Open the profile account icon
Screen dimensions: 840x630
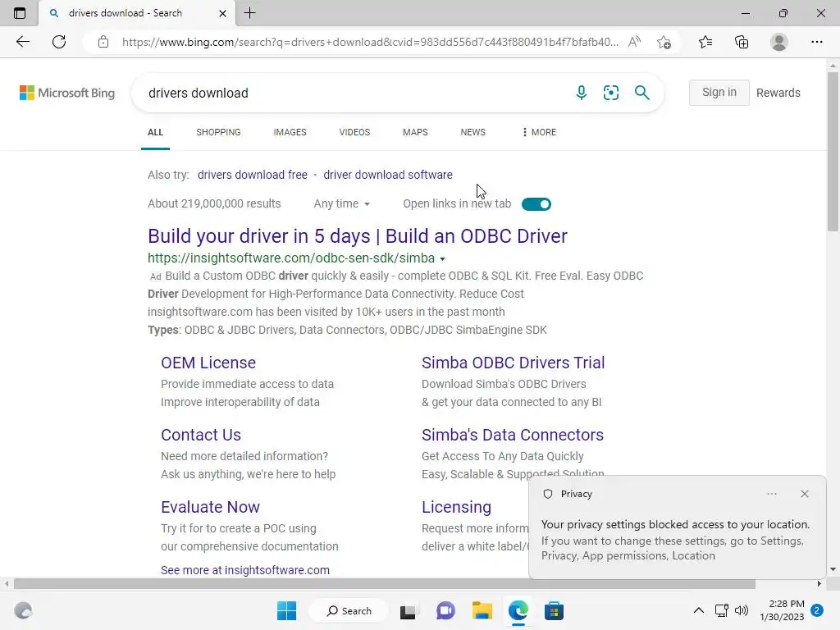pos(779,42)
